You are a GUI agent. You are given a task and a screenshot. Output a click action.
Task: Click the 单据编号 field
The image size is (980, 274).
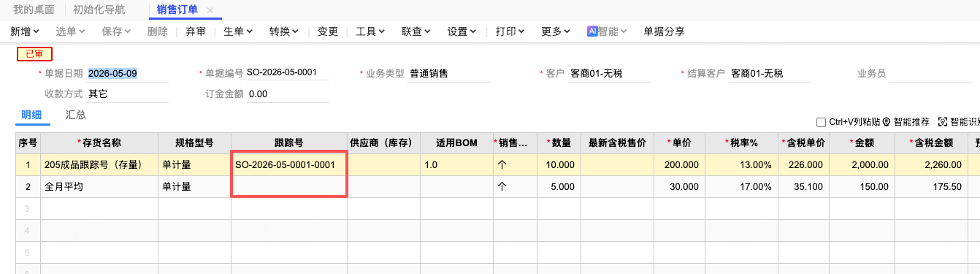pyautogui.click(x=287, y=73)
